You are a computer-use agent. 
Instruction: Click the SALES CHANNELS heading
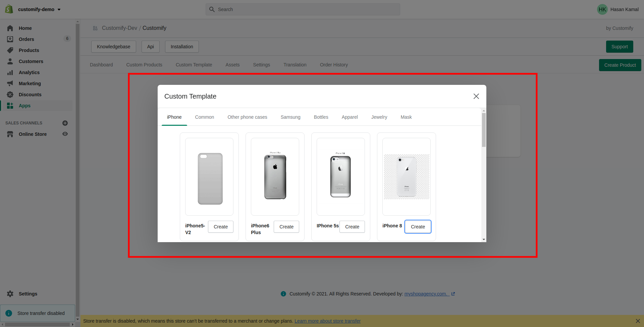[x=24, y=123]
